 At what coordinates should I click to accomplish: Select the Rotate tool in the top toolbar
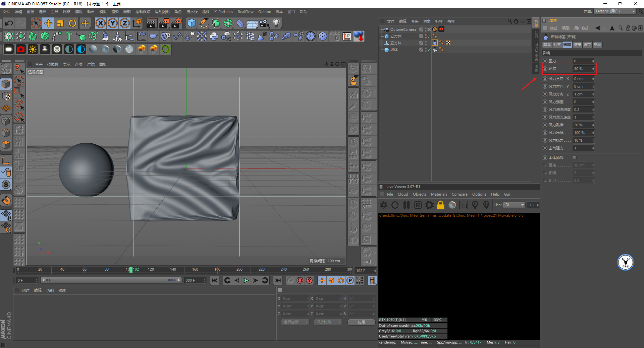coord(72,23)
